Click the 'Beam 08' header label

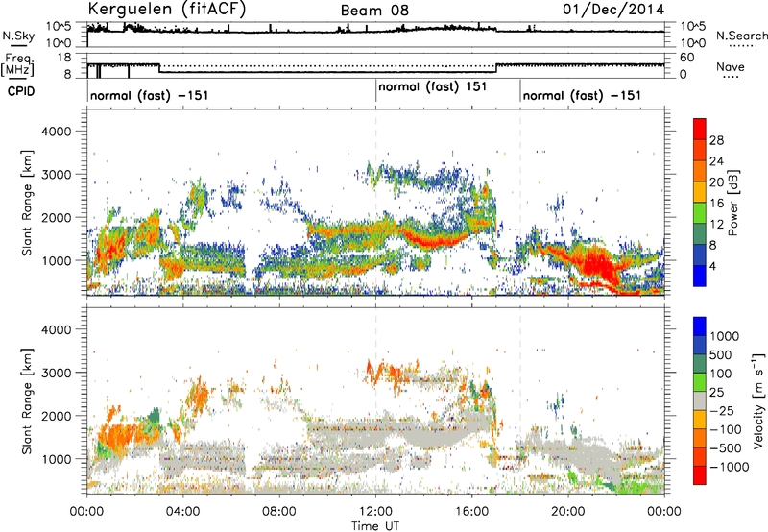374,11
